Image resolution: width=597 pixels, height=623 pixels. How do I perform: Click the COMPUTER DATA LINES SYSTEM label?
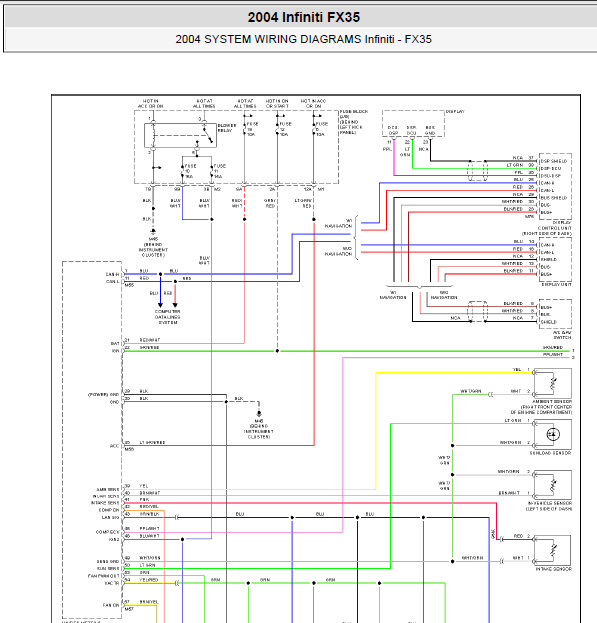[x=168, y=317]
